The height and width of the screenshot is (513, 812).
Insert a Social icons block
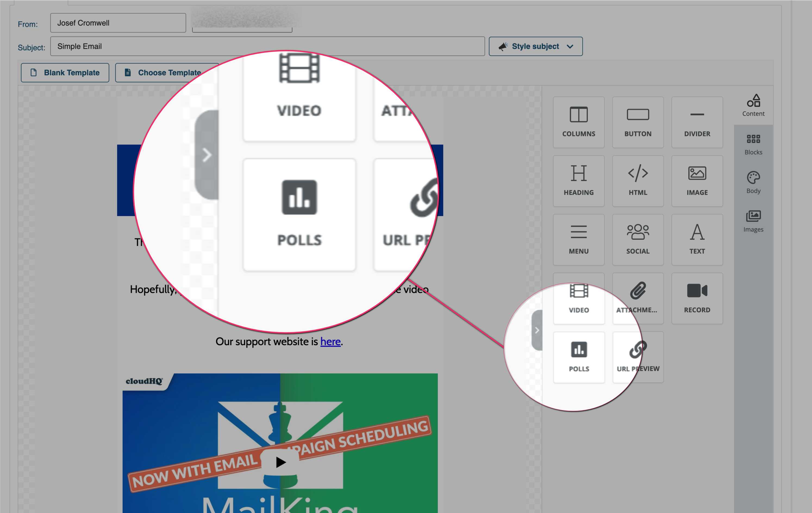point(638,240)
